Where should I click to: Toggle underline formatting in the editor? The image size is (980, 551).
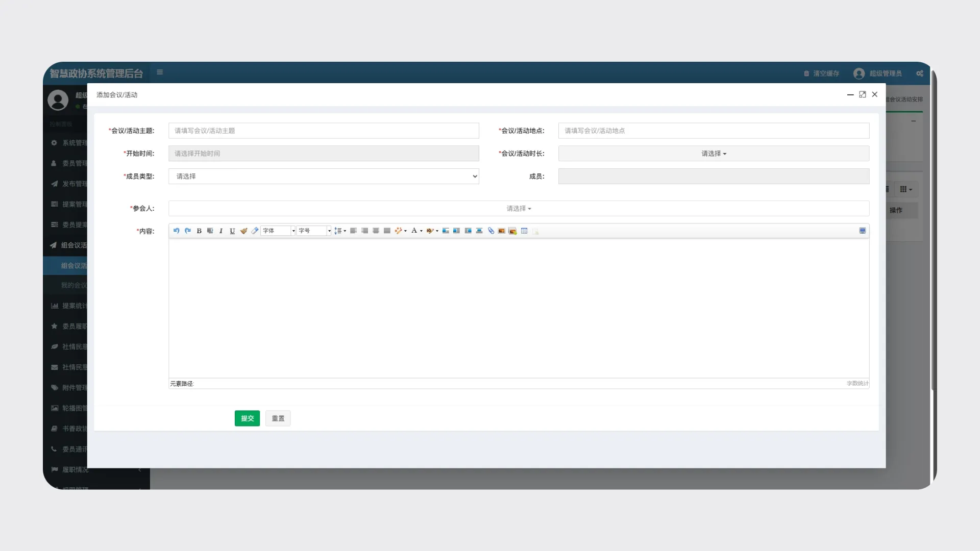232,231
